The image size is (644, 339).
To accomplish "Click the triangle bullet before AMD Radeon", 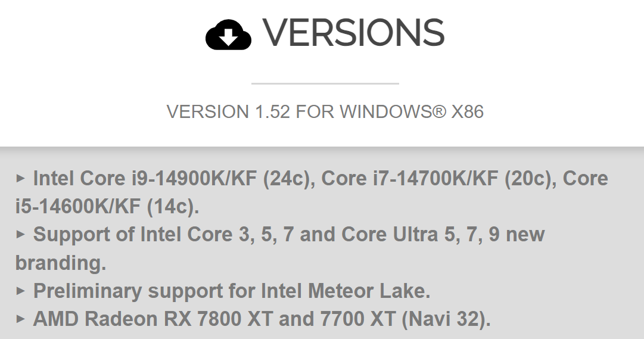I will (x=21, y=319).
